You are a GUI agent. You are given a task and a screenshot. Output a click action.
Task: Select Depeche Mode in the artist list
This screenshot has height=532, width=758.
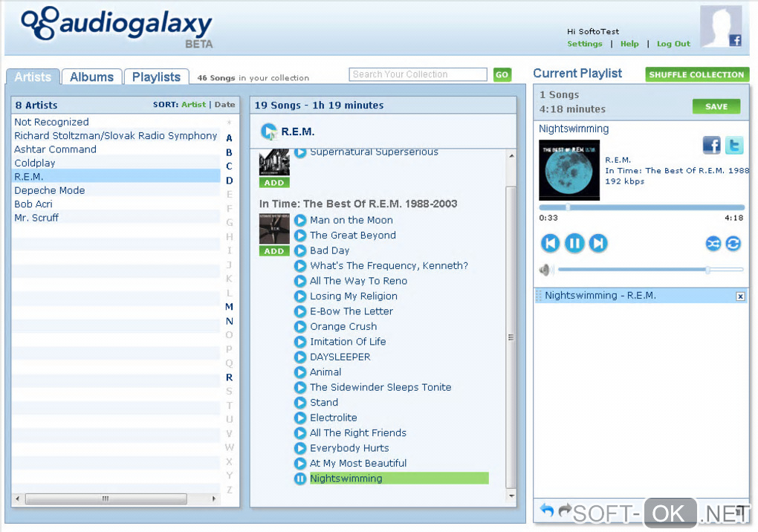pos(116,190)
